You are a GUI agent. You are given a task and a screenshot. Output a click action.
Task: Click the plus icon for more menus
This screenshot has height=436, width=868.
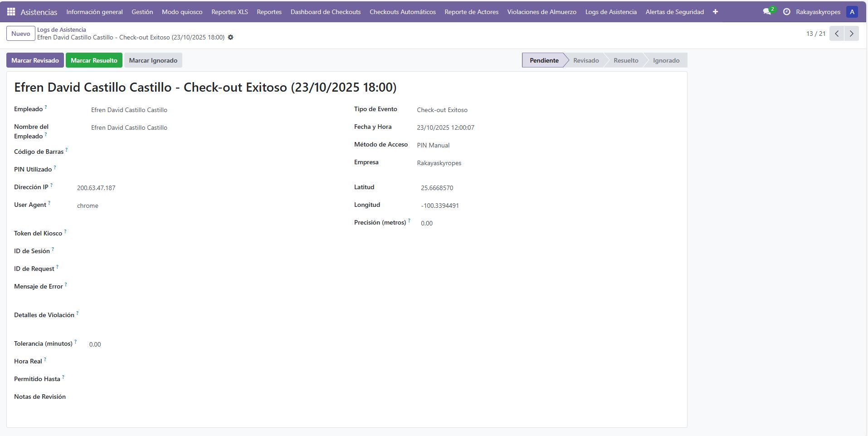click(715, 12)
